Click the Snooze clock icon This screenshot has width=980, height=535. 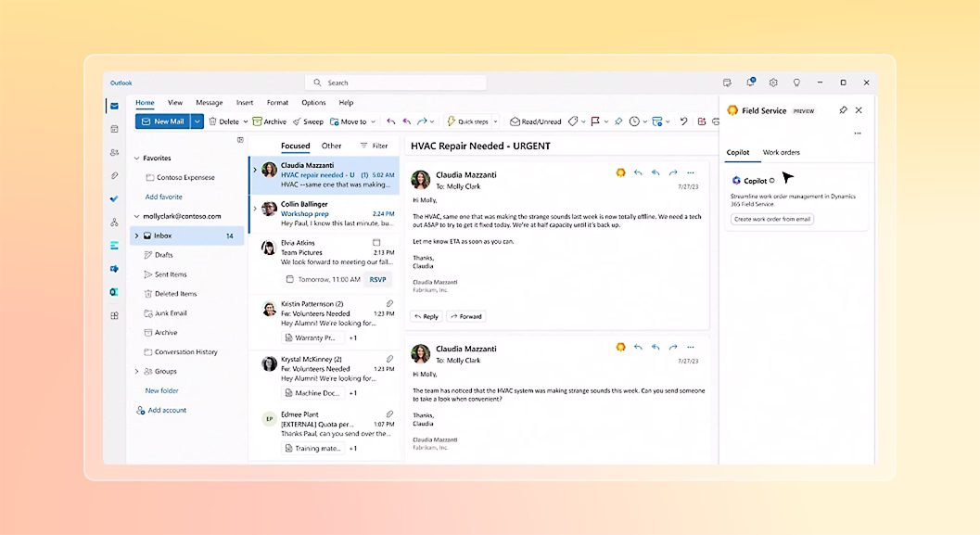pyautogui.click(x=634, y=121)
